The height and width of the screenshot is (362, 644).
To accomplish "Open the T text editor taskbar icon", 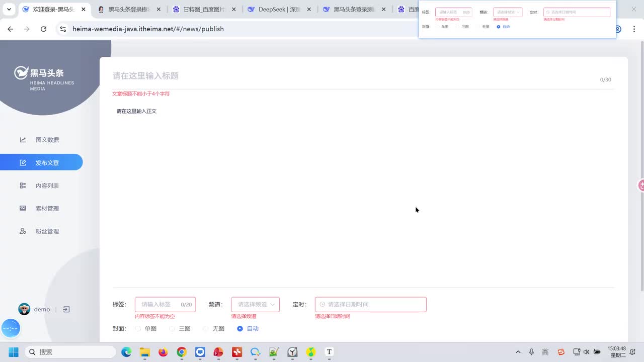I will click(329, 352).
